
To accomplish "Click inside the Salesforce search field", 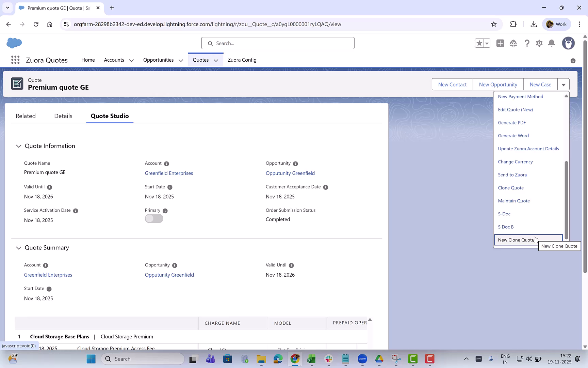I will 278,43.
